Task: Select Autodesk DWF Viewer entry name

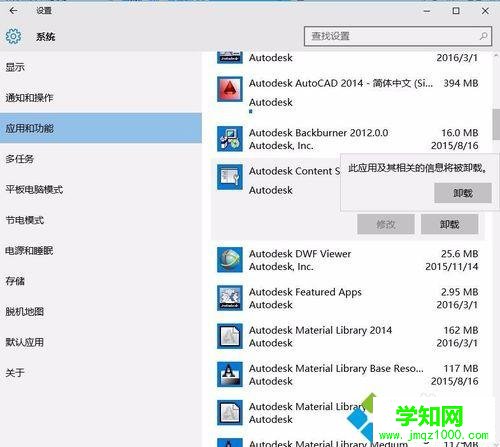Action: pyautogui.click(x=300, y=254)
